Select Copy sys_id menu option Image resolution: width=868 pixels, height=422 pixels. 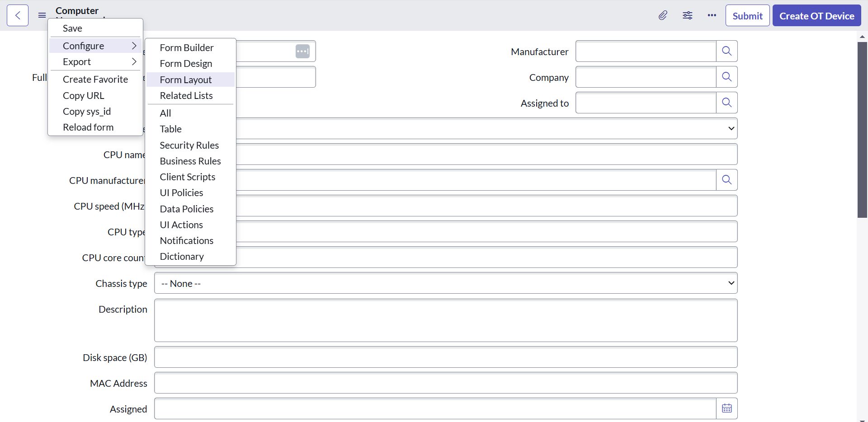click(x=87, y=112)
